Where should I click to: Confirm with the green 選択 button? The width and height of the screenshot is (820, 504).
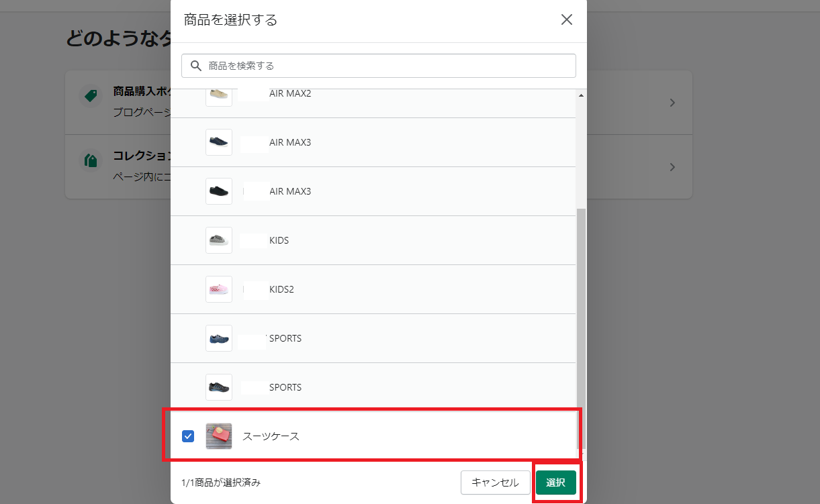coord(555,483)
